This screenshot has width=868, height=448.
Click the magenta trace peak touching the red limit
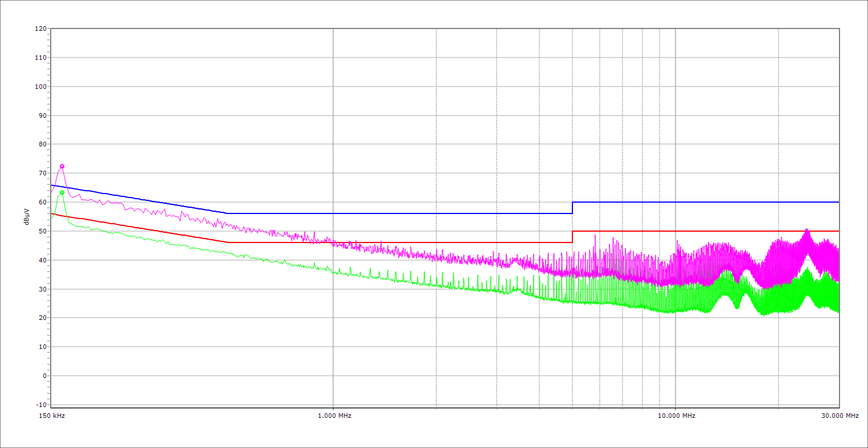pyautogui.click(x=806, y=230)
